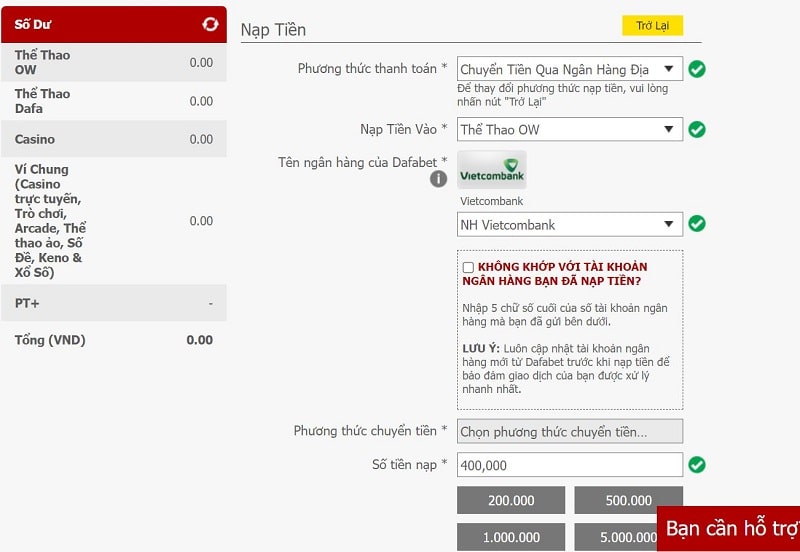Click the Nạp Tiền page heading

(273, 30)
